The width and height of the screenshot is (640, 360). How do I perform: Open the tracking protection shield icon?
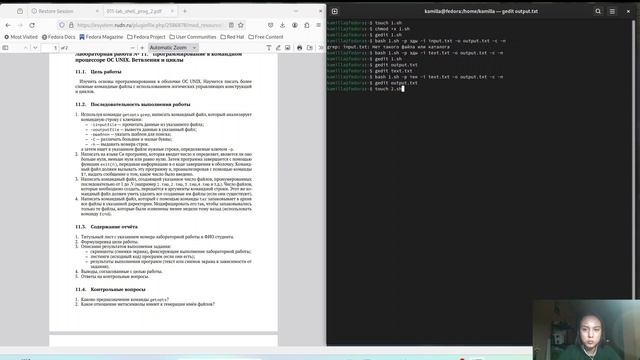coord(62,25)
